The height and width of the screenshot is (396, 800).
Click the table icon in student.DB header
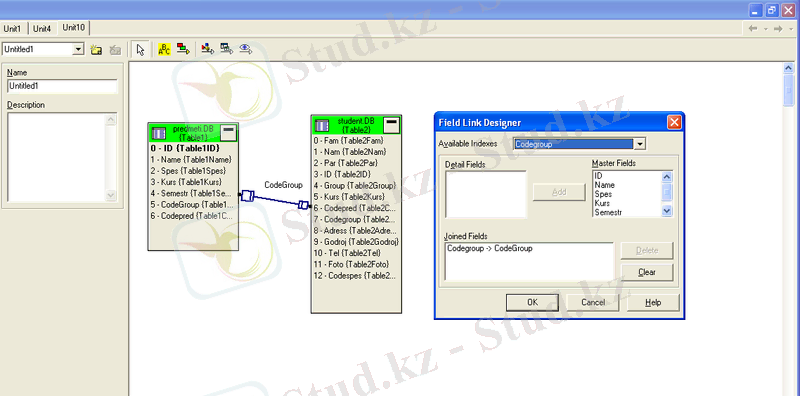click(x=322, y=125)
